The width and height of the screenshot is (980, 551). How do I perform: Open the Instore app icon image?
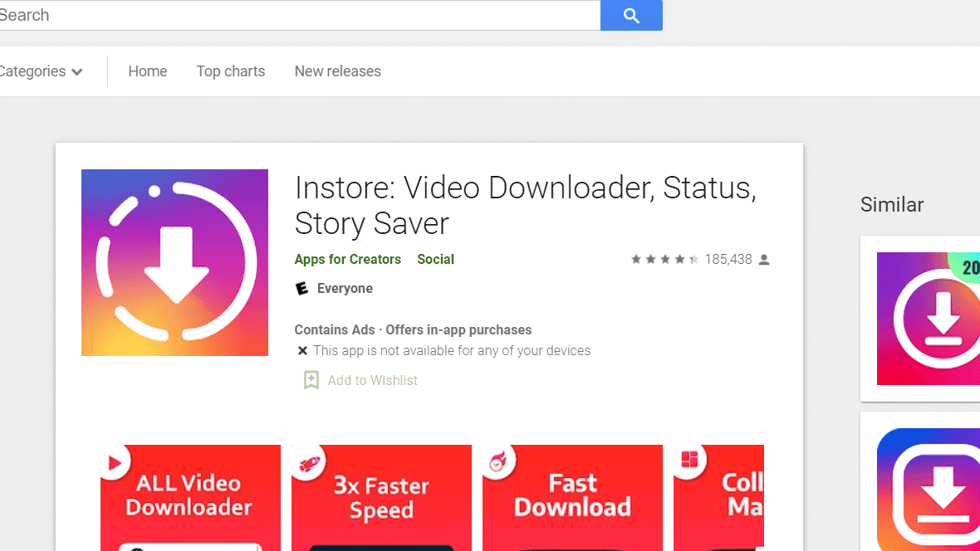coord(174,262)
